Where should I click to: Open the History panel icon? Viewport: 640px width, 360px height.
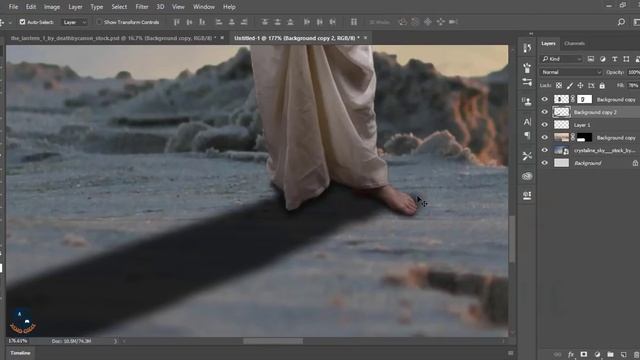[x=527, y=48]
